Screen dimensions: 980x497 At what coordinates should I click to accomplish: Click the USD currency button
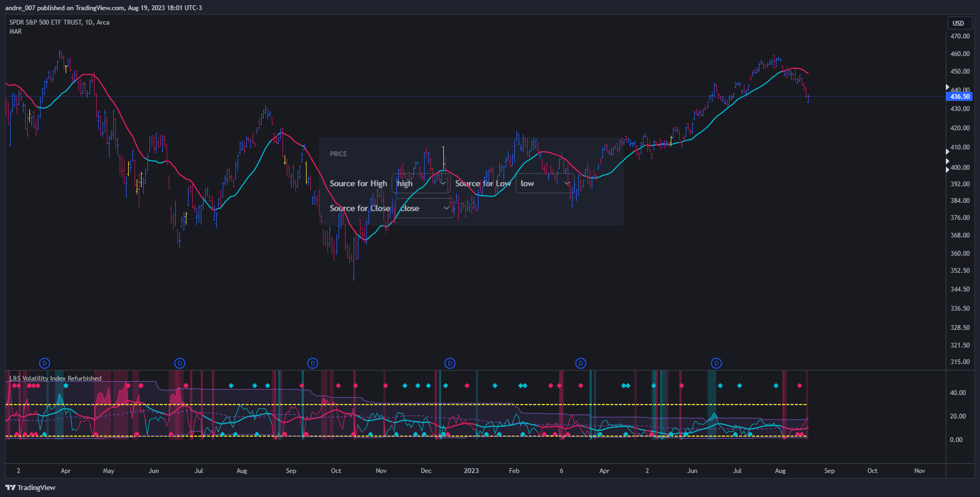[x=959, y=23]
